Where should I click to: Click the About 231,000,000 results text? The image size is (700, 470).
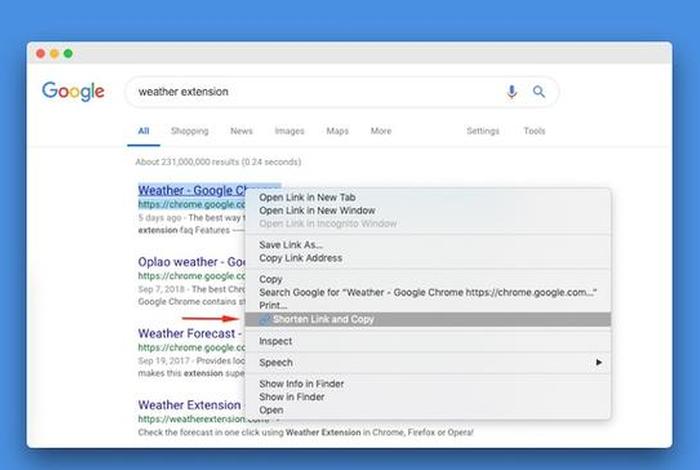click(x=218, y=162)
